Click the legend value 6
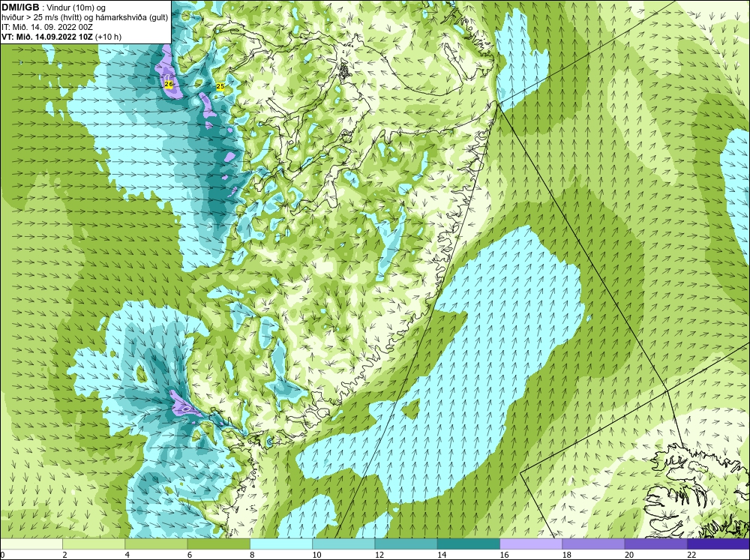The width and height of the screenshot is (750, 560). click(x=190, y=555)
